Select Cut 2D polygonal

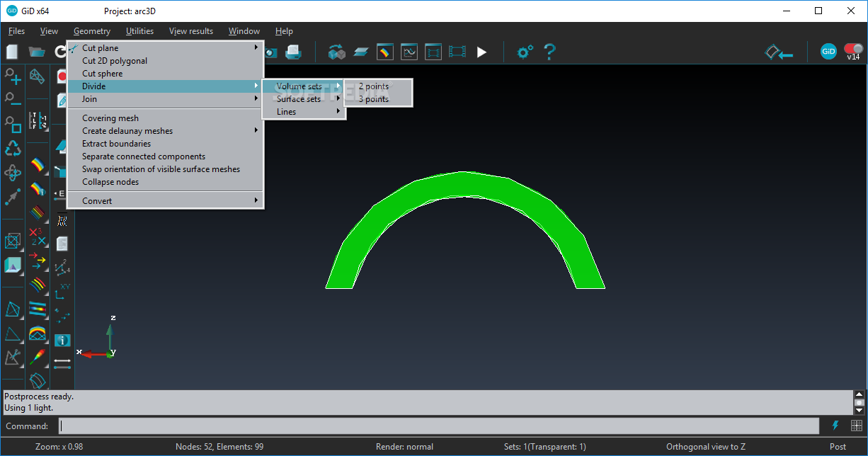165,61
